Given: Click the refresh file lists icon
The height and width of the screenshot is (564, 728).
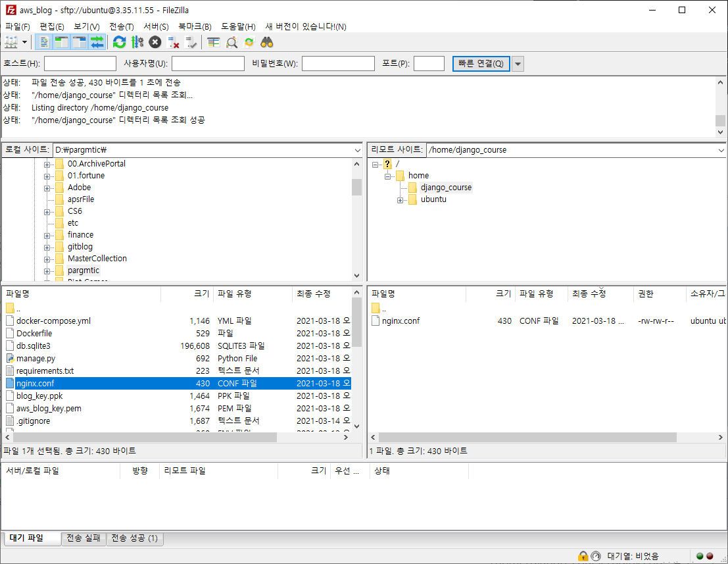Looking at the screenshot, I should (x=119, y=43).
